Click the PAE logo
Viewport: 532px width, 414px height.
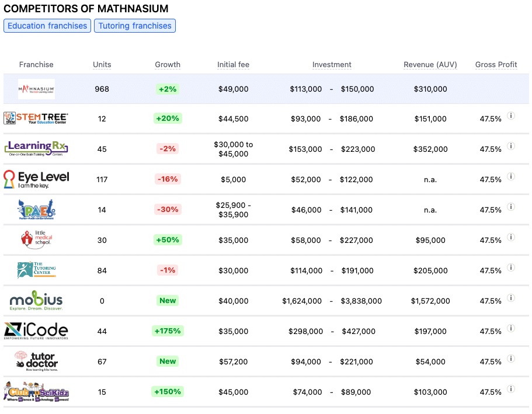click(36, 210)
